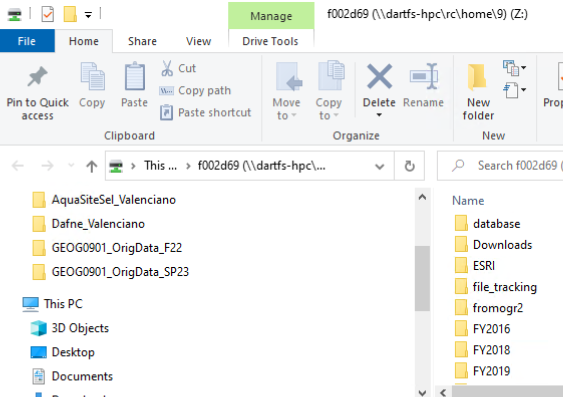Expand the address bar history dropdown
The height and width of the screenshot is (397, 563).
(380, 166)
